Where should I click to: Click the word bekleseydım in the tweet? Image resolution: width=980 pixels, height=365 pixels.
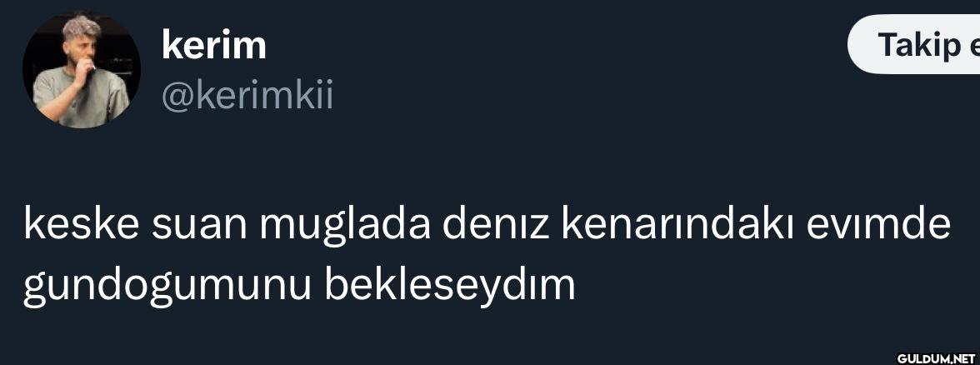[450, 286]
